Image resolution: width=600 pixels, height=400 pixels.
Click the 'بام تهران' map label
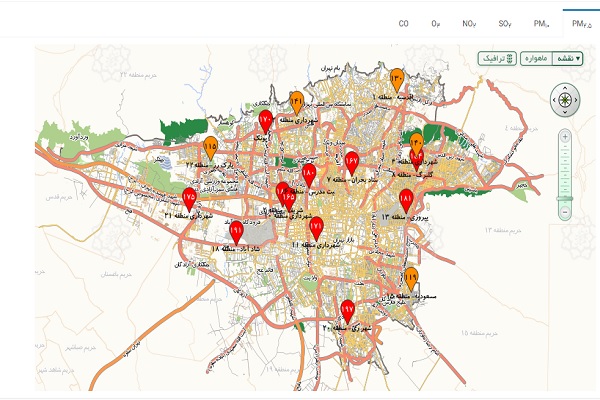point(331,69)
